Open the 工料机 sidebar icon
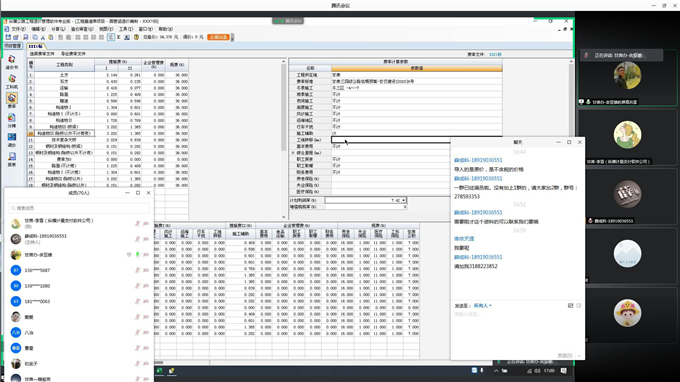Viewport: 680px width, 382px height. [x=12, y=81]
